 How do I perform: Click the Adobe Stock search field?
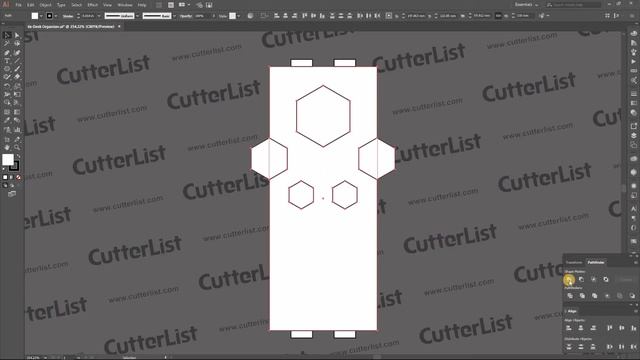pos(573,4)
